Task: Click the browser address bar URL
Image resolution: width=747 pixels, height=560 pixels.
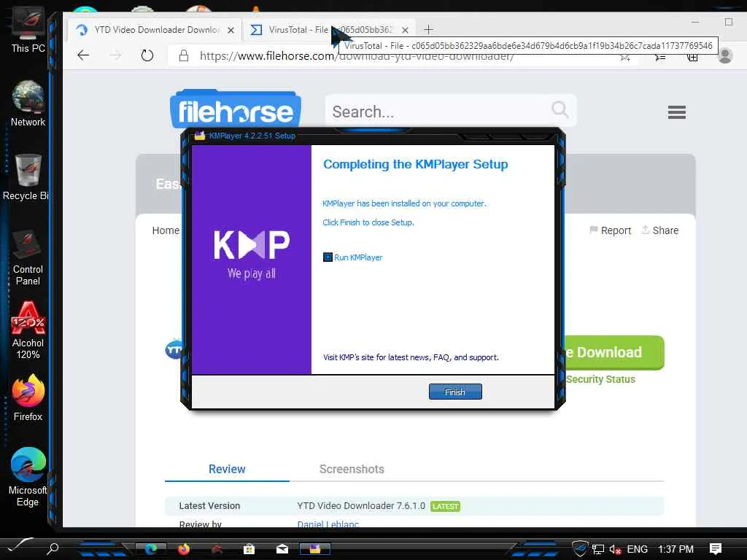Action: [x=356, y=56]
